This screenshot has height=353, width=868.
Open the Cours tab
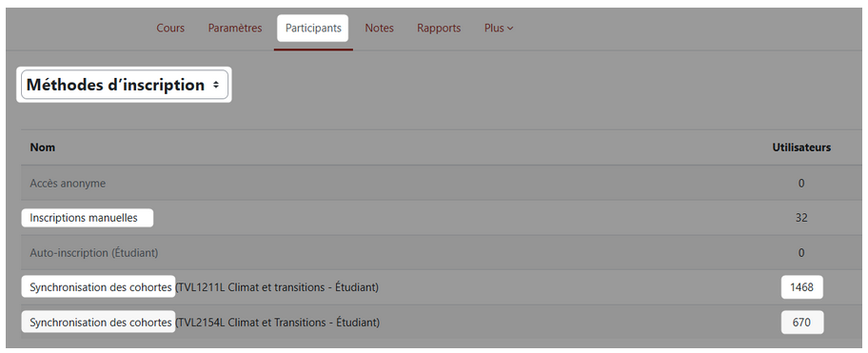(x=170, y=29)
